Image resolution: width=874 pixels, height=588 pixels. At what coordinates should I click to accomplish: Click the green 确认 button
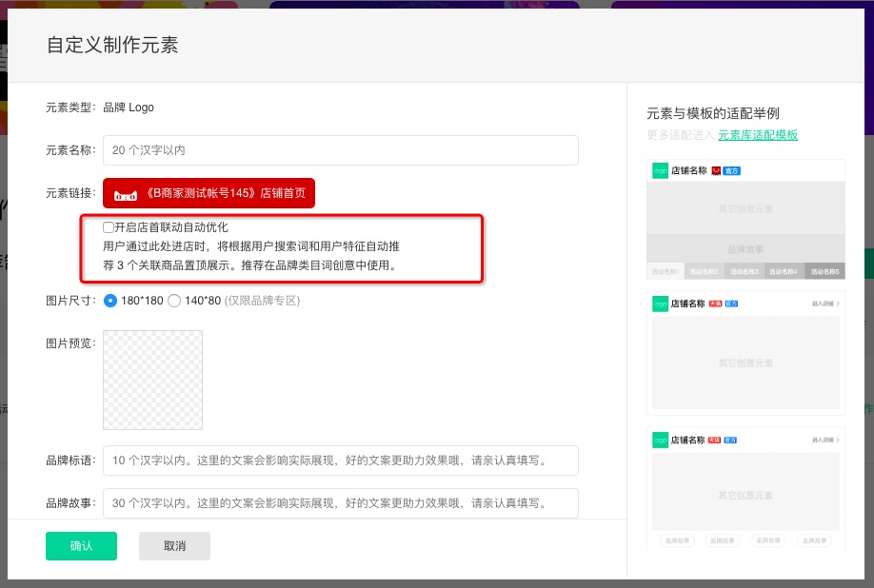(81, 546)
